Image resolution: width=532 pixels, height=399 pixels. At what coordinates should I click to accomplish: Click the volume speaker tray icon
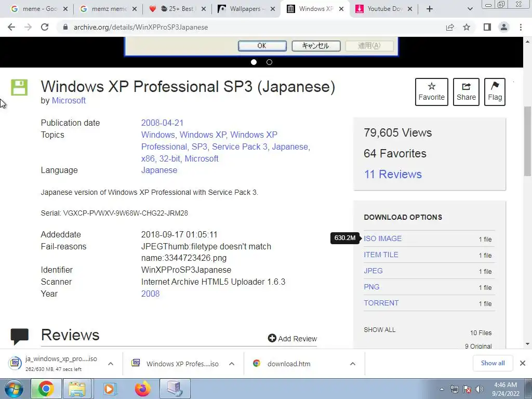[x=480, y=389]
